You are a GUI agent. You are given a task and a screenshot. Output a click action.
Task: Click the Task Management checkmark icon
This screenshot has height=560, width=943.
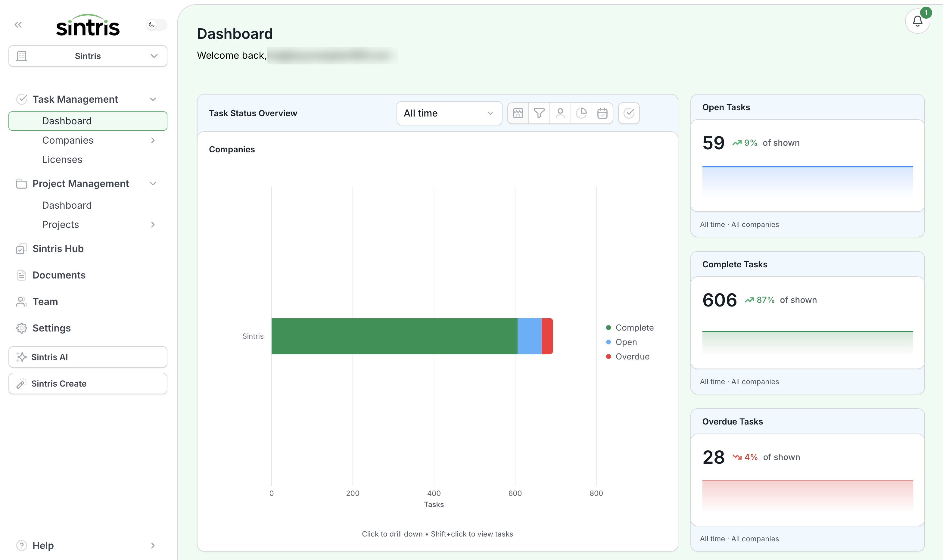pyautogui.click(x=21, y=99)
